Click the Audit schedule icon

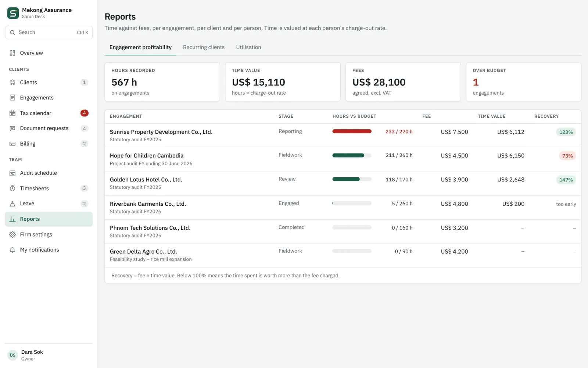[x=12, y=173]
